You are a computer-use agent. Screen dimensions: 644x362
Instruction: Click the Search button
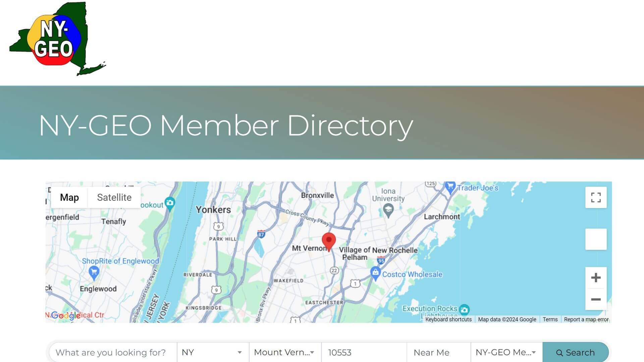[x=575, y=352]
